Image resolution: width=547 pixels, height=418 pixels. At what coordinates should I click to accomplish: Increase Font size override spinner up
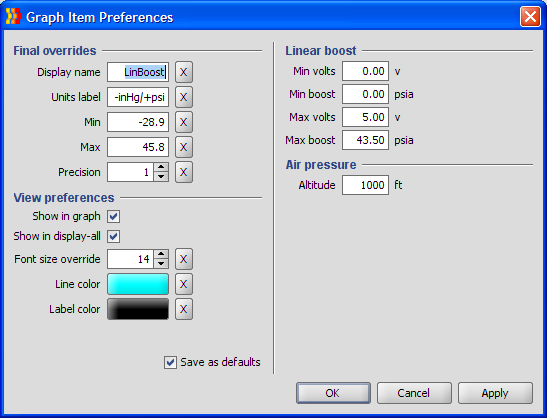(x=161, y=254)
